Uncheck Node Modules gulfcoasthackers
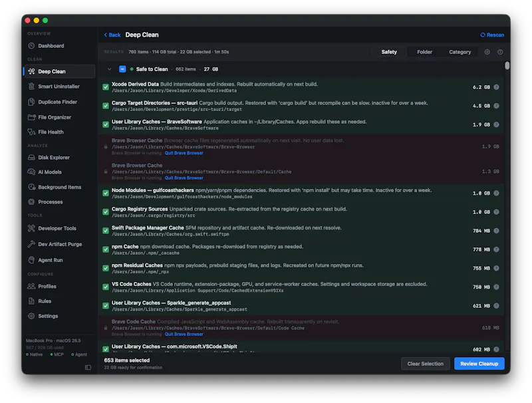 (x=106, y=193)
